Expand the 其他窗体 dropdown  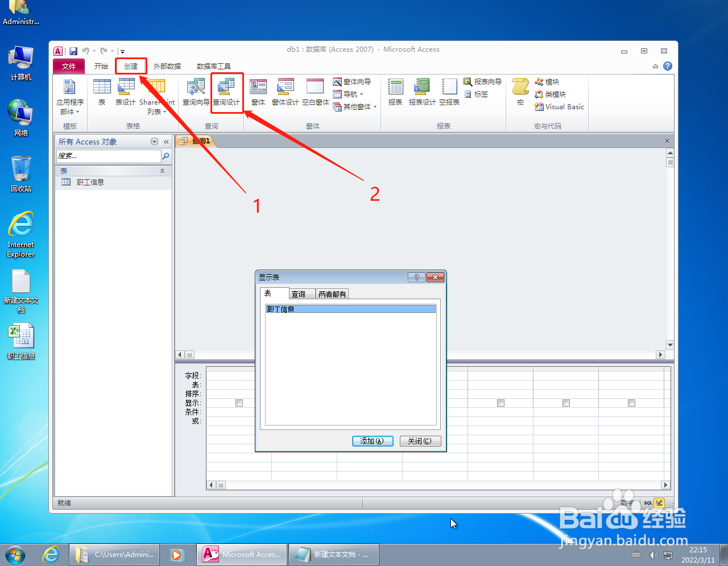355,107
